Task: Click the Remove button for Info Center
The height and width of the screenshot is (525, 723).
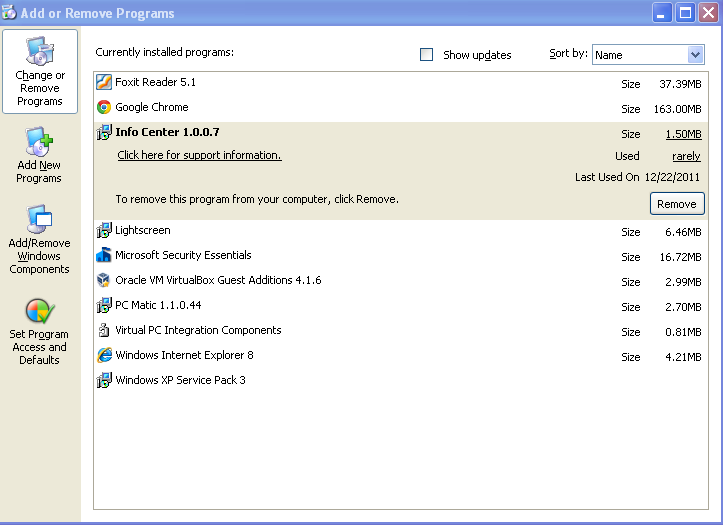Action: (677, 204)
